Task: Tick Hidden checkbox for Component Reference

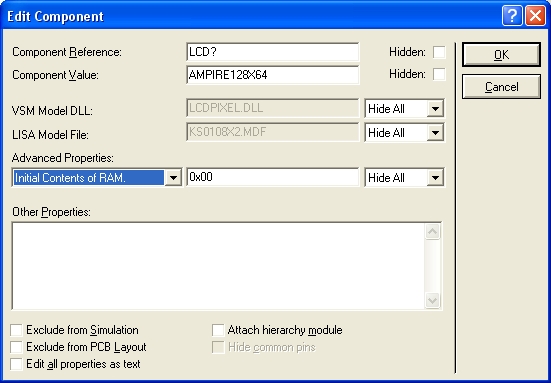Action: (439, 52)
